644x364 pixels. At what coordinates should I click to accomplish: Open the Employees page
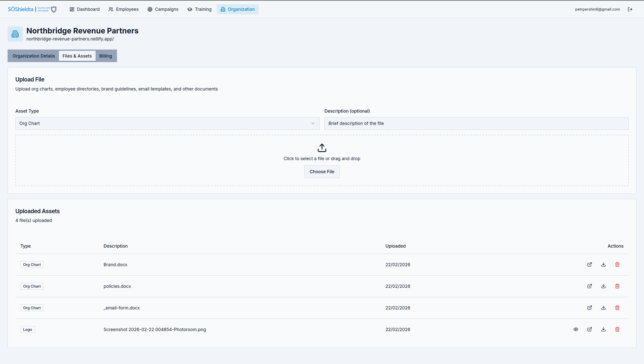[x=123, y=9]
